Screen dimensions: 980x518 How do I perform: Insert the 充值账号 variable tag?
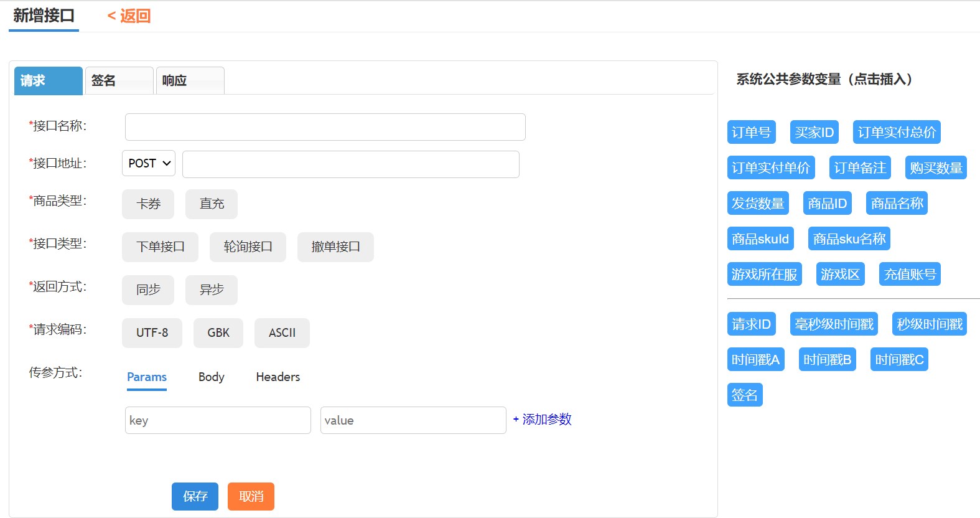pyautogui.click(x=910, y=275)
